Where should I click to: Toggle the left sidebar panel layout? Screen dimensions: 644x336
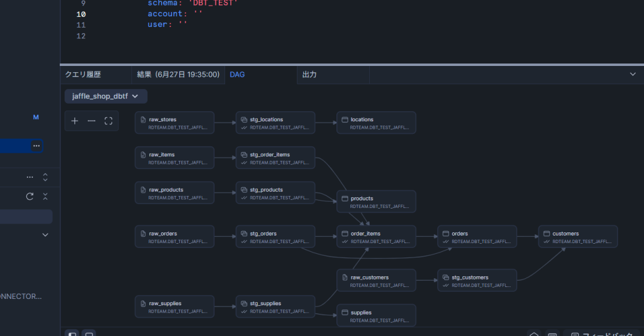click(72, 334)
